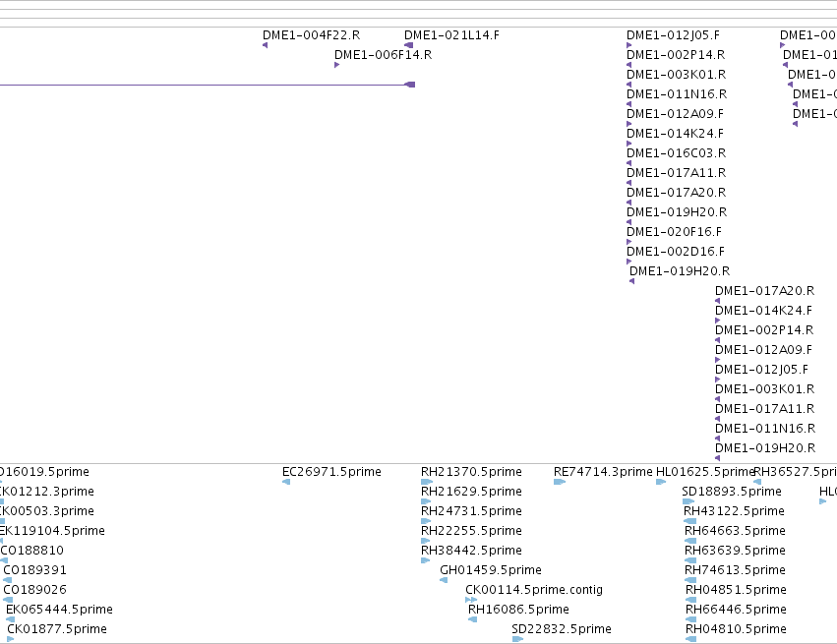Click the RE74714.3prime EST label
Viewport: 837px width, 644px height.
coord(603,472)
